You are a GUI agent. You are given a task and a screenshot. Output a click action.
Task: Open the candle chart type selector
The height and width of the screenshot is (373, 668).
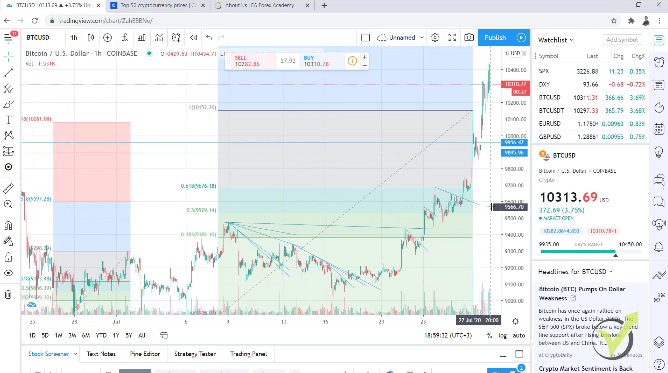click(x=91, y=37)
